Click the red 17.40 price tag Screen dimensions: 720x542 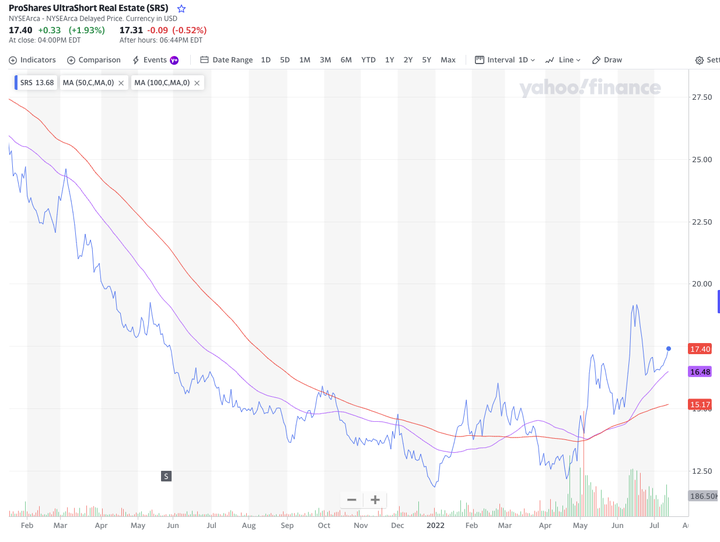700,349
